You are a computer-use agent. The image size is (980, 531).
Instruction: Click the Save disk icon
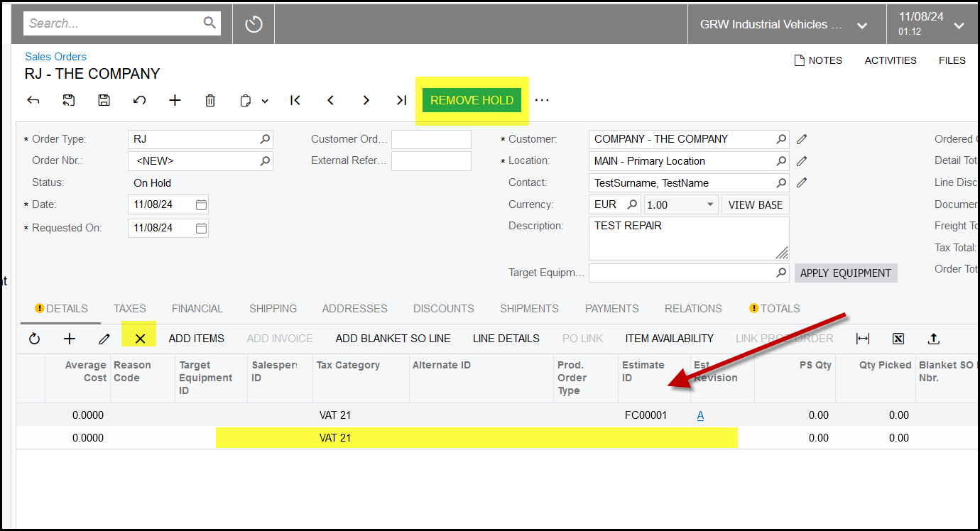[104, 100]
